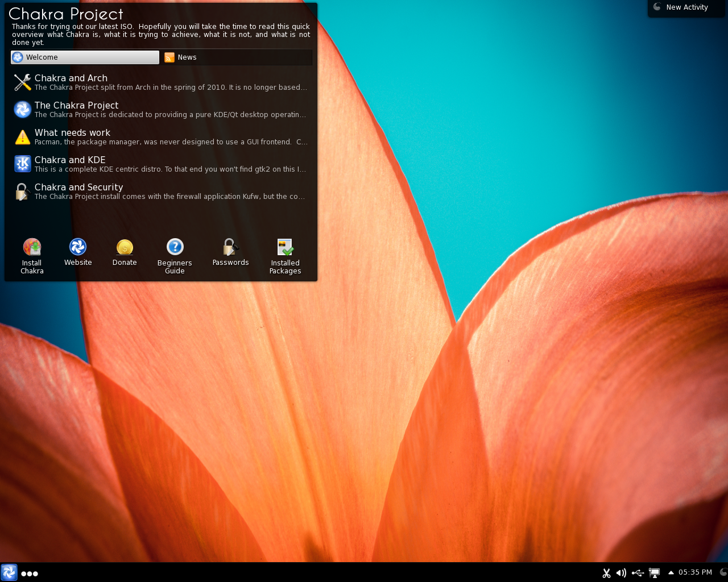Image resolution: width=728 pixels, height=582 pixels.
Task: Open the Passwords padlock icon
Action: pyautogui.click(x=230, y=247)
